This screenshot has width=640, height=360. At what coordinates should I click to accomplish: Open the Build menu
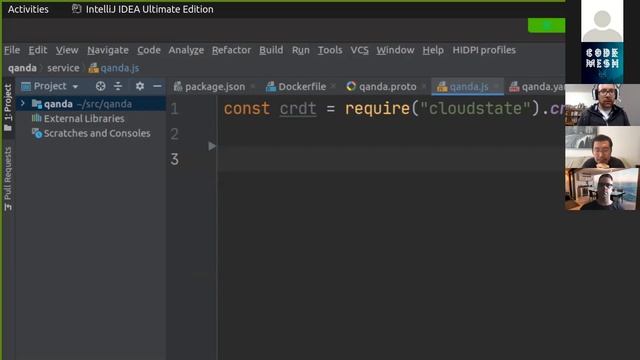pos(271,50)
